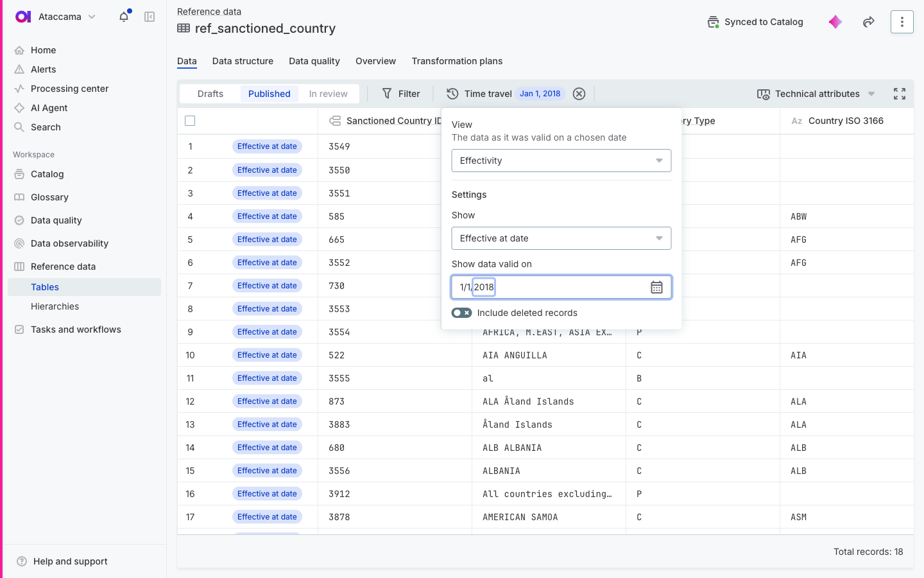Show the Drafts records
Image resolution: width=924 pixels, height=578 pixels.
(210, 94)
